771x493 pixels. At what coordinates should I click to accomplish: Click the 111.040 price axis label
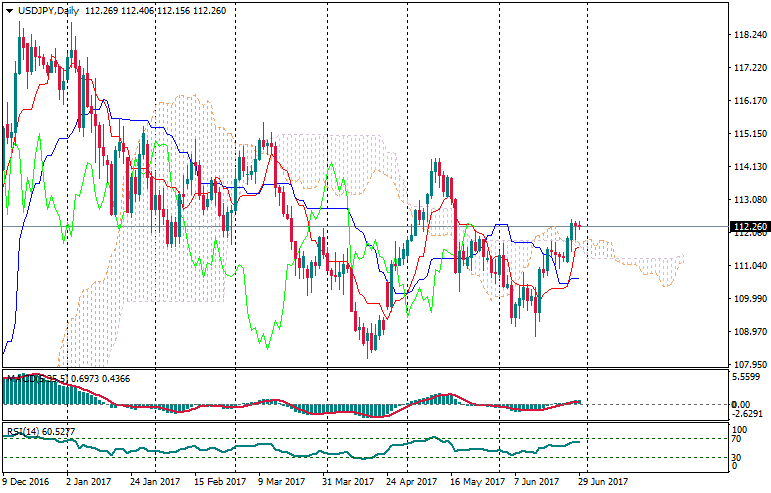tap(749, 266)
